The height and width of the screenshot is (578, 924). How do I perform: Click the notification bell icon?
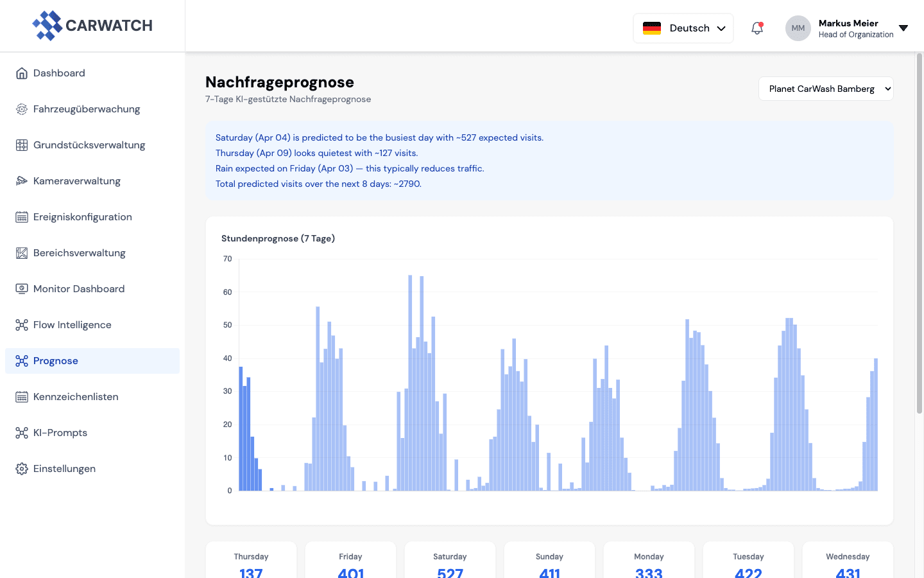(x=757, y=28)
